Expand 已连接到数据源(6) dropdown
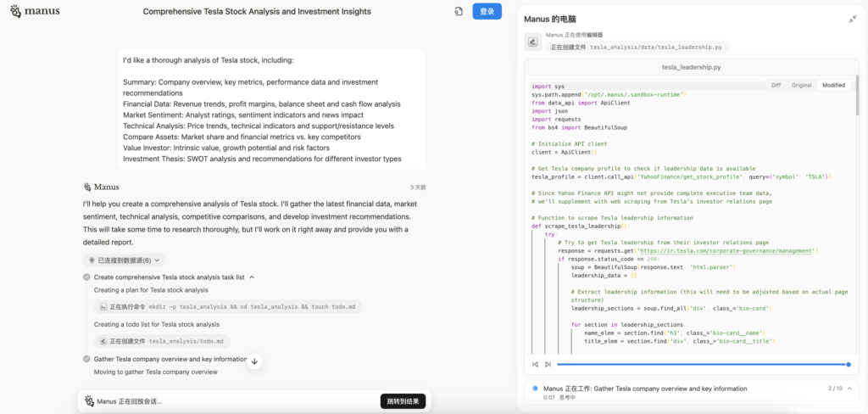The width and height of the screenshot is (868, 414). [124, 260]
